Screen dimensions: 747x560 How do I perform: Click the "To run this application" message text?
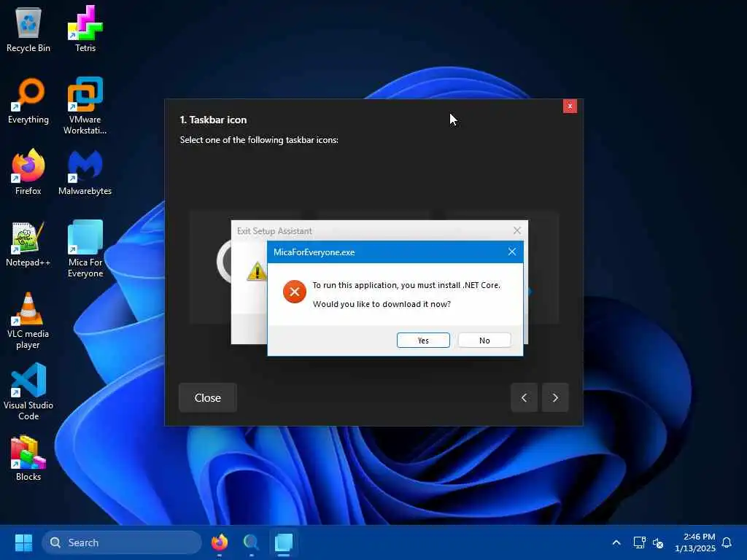[x=406, y=285]
